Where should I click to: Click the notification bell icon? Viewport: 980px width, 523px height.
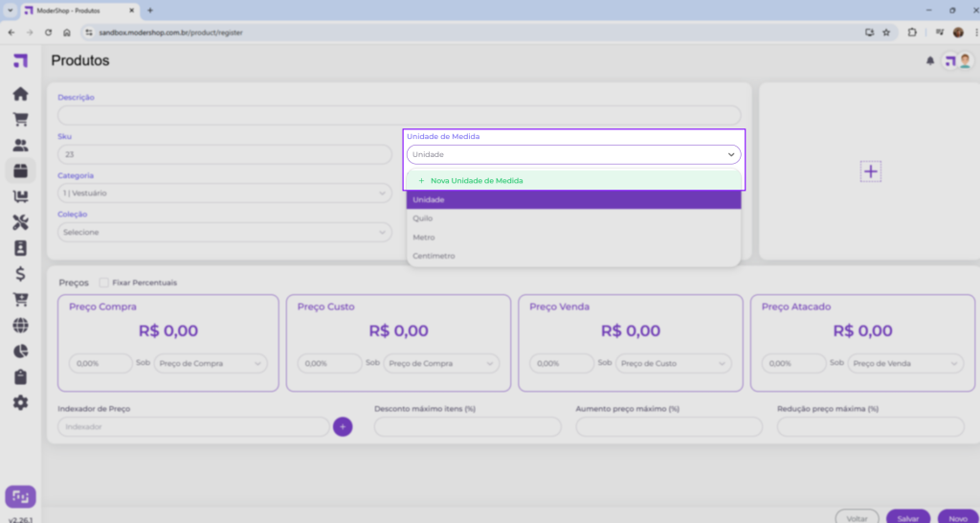[x=929, y=61]
